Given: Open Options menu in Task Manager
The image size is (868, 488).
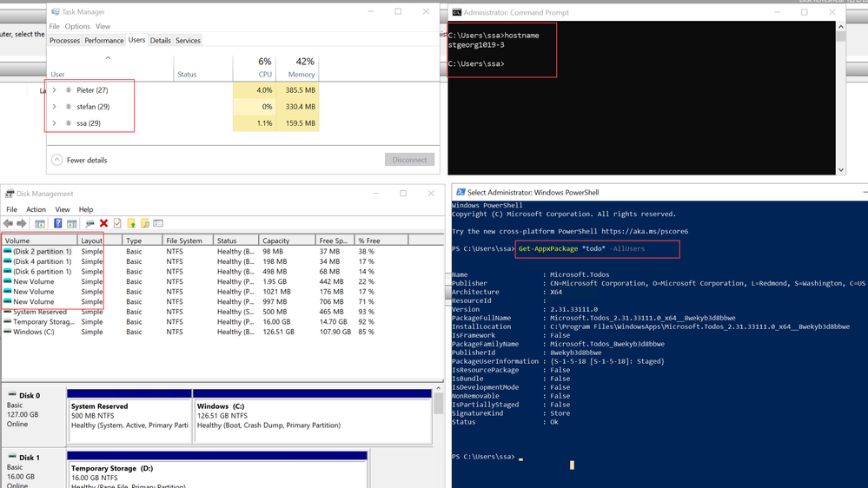Looking at the screenshot, I should click(77, 26).
